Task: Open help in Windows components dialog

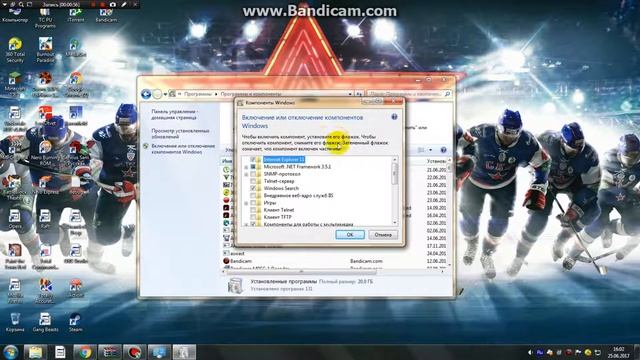Action: tap(394, 117)
